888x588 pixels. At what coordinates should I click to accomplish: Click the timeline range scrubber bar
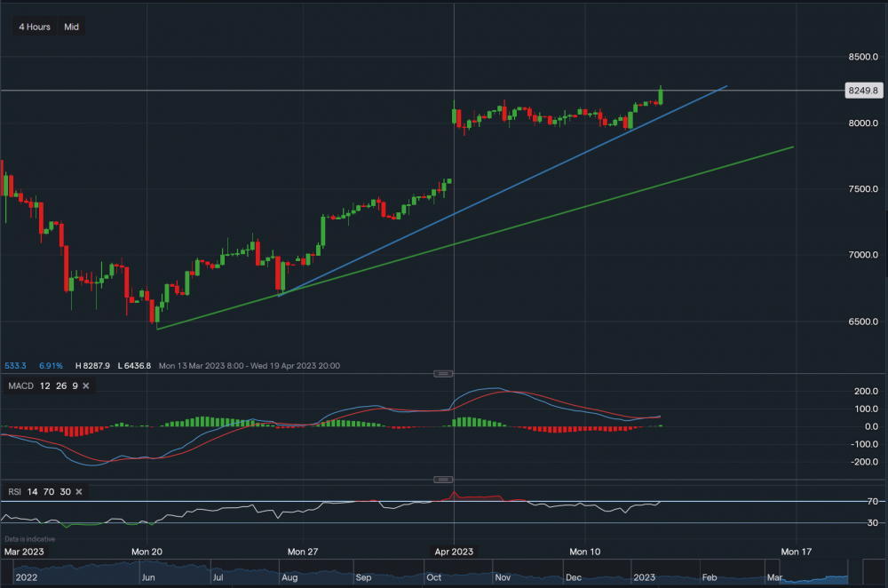(x=444, y=572)
